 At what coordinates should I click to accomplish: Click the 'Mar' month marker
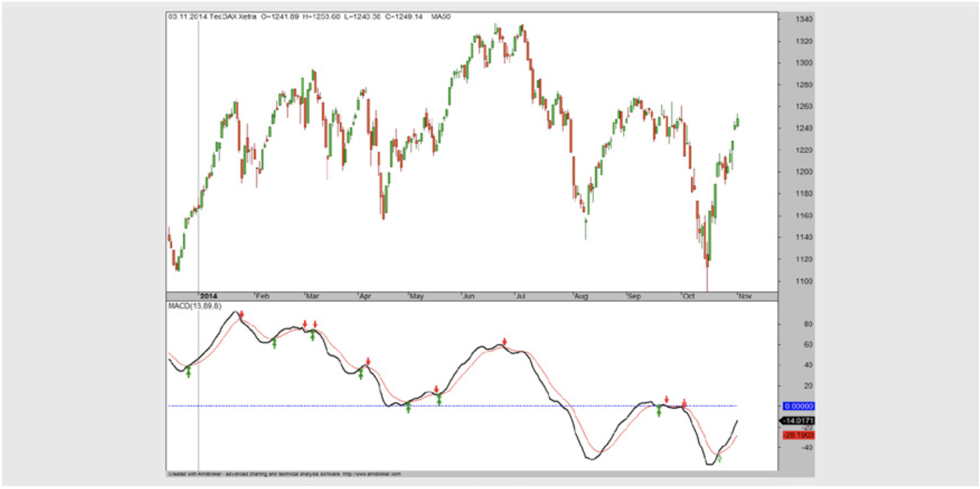[313, 296]
